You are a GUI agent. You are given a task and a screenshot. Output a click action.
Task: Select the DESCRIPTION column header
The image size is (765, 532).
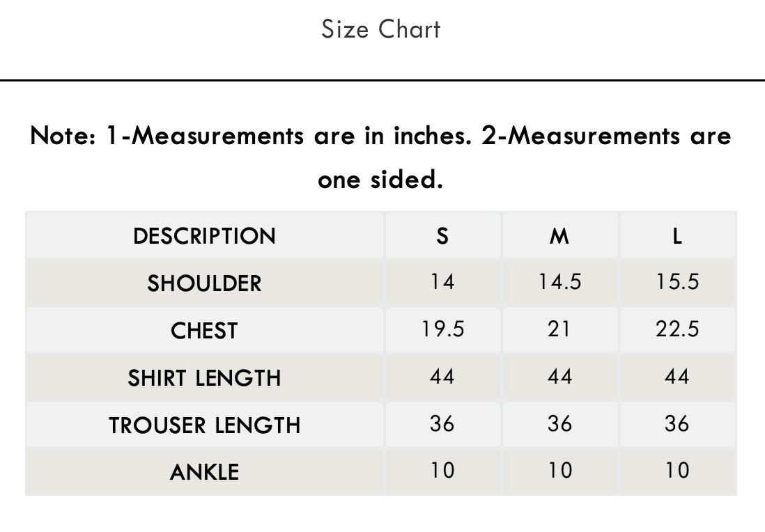click(204, 236)
